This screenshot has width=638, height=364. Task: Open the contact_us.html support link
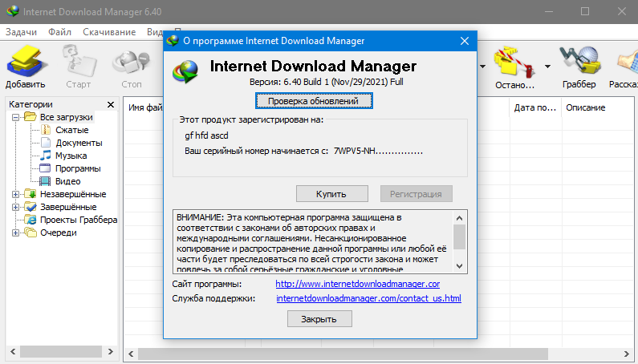coord(368,298)
